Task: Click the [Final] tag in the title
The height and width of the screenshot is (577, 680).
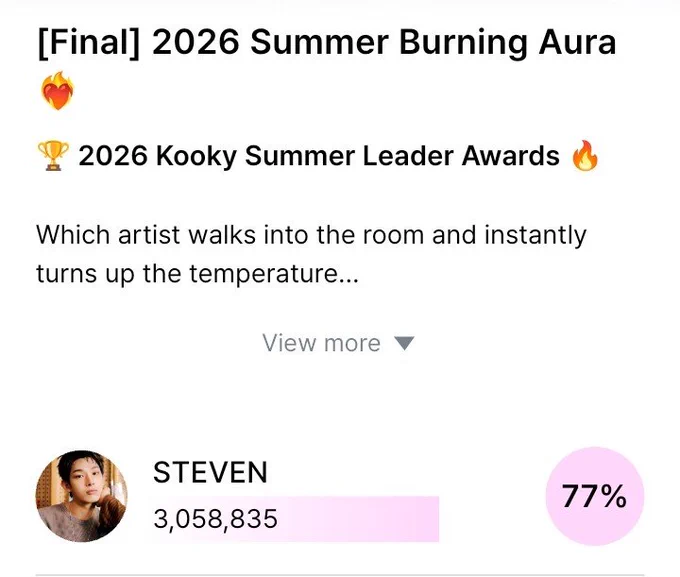Action: click(x=89, y=43)
